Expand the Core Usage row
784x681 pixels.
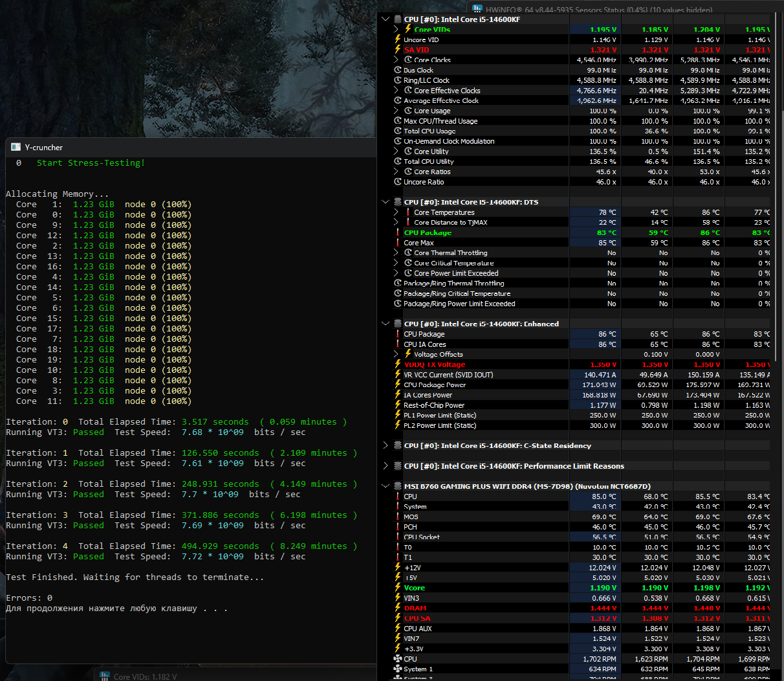click(397, 111)
